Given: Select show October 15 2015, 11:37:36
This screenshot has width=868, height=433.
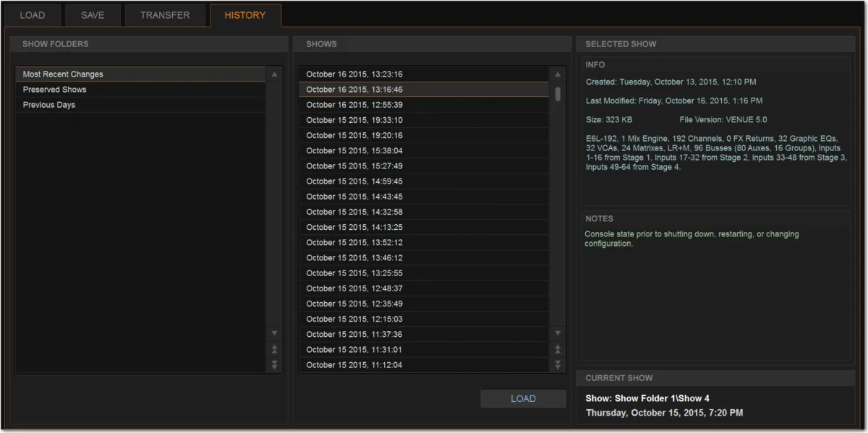Looking at the screenshot, I should tap(424, 334).
